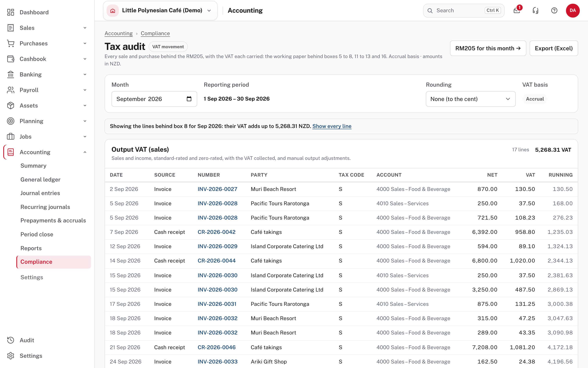
Task: Click the Cashbook wallet icon
Action: [x=10, y=59]
